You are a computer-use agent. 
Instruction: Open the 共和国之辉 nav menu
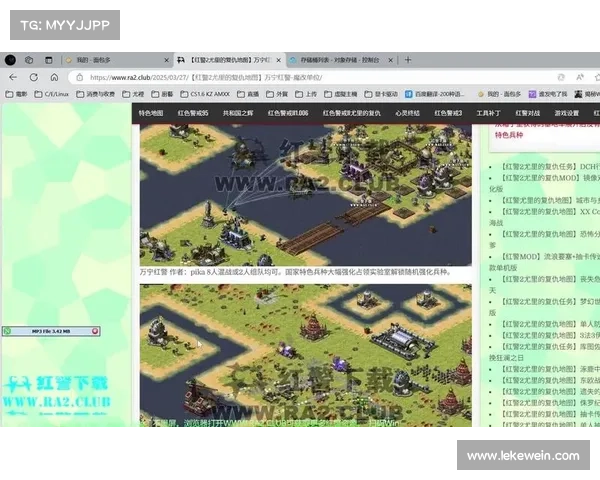point(238,113)
